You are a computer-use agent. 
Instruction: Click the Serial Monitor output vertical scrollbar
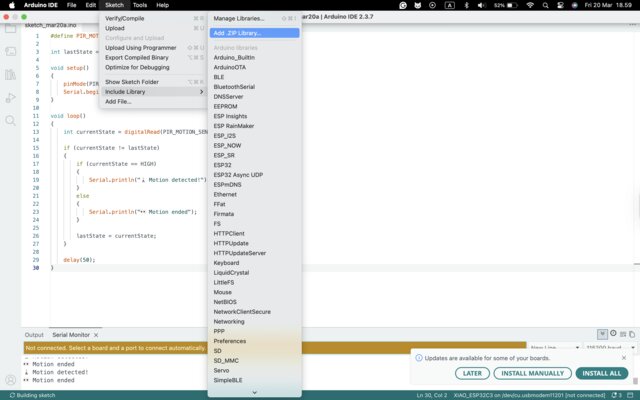tap(635, 381)
